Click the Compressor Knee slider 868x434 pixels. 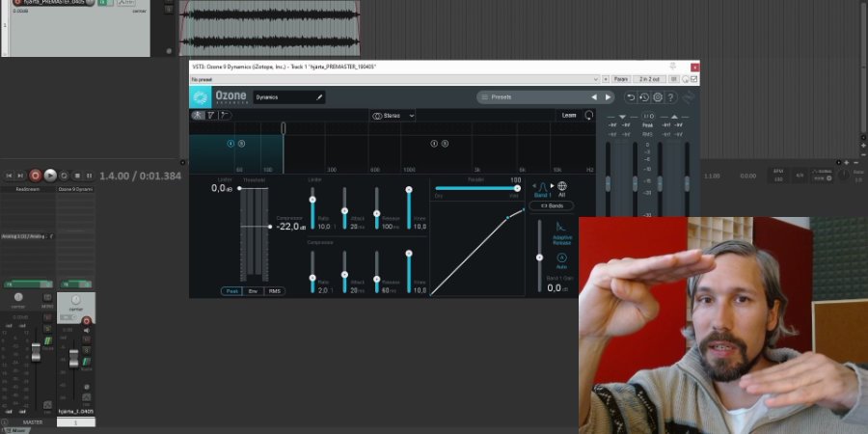[x=409, y=272]
